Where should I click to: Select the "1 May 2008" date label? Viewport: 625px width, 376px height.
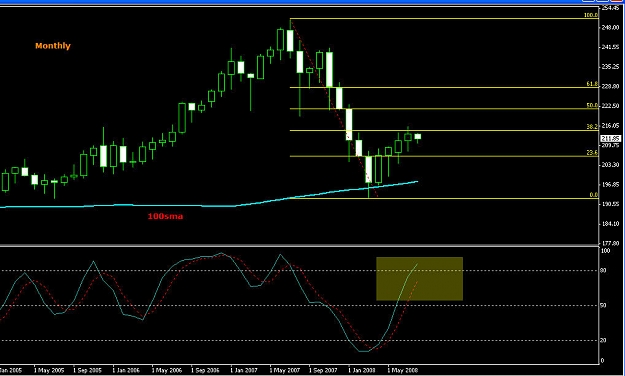[403, 370]
